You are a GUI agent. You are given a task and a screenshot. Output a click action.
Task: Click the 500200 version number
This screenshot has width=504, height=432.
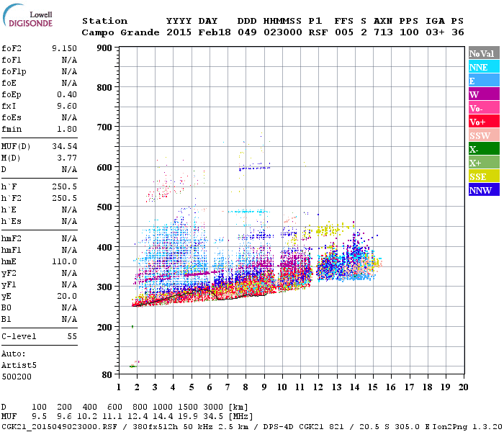17,377
